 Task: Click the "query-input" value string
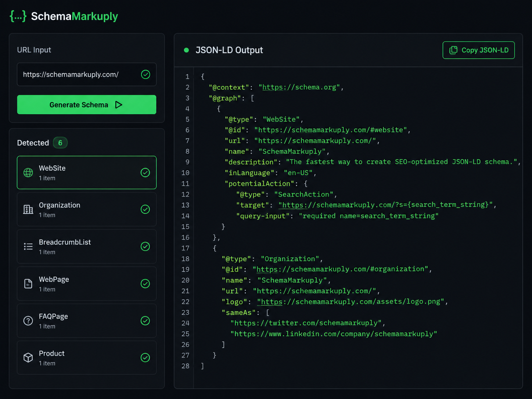pos(369,216)
